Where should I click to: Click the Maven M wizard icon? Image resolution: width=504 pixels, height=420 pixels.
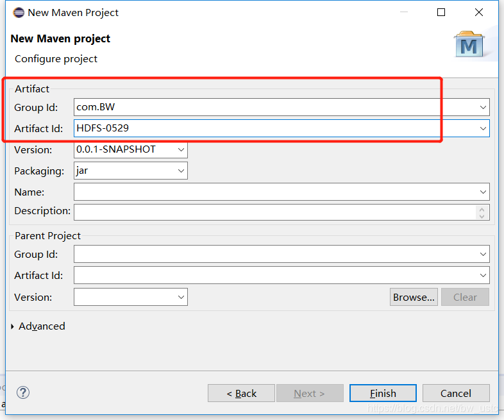[469, 44]
